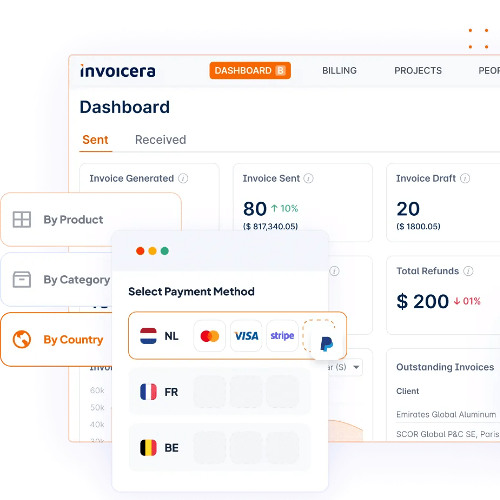
Task: Click the 60k chart axis label
Action: 97,390
